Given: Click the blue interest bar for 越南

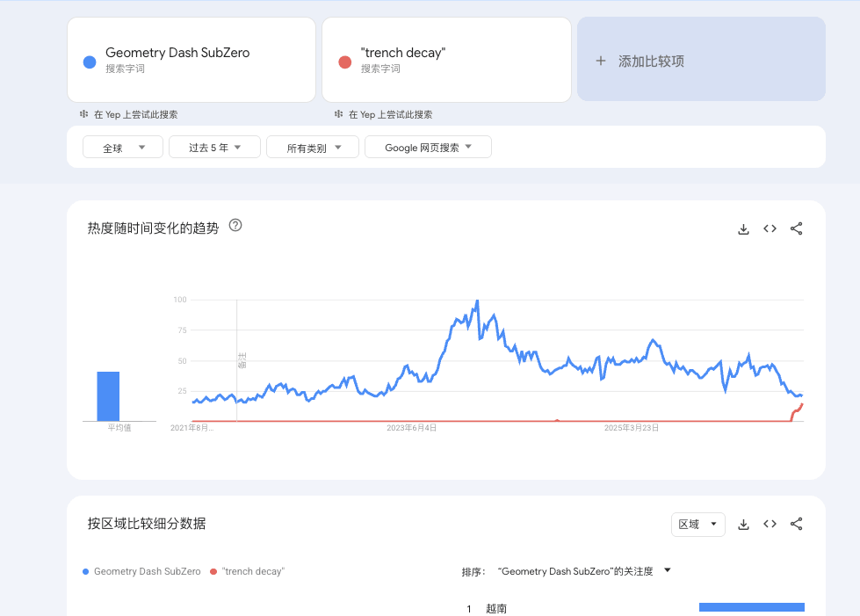Looking at the screenshot, I should point(752,607).
